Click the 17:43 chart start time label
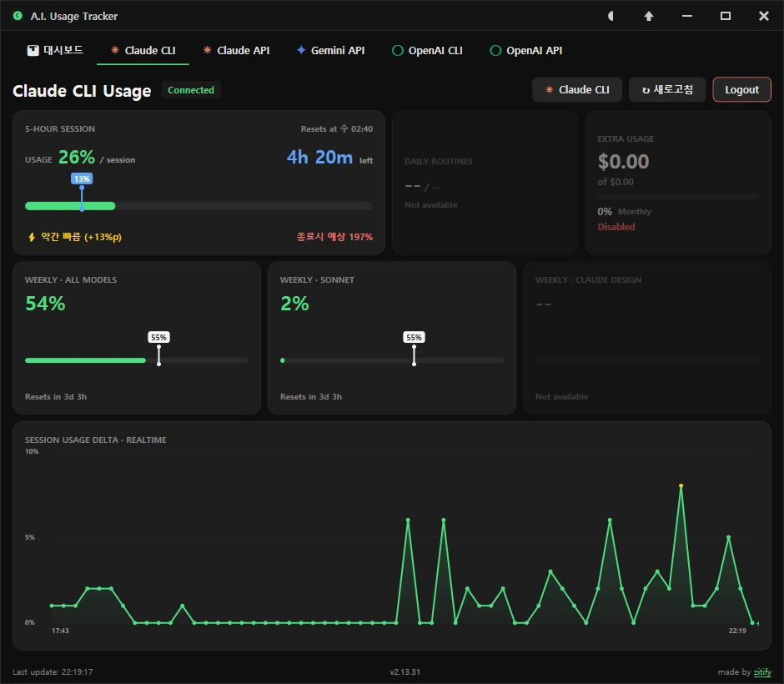Viewport: 784px width, 684px height. click(x=61, y=631)
